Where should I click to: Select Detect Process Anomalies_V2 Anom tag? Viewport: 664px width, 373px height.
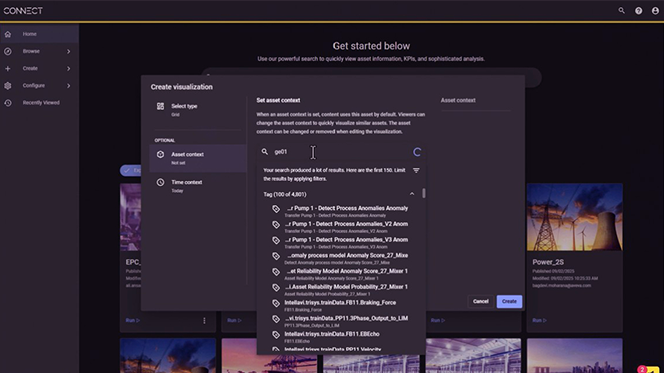341,227
